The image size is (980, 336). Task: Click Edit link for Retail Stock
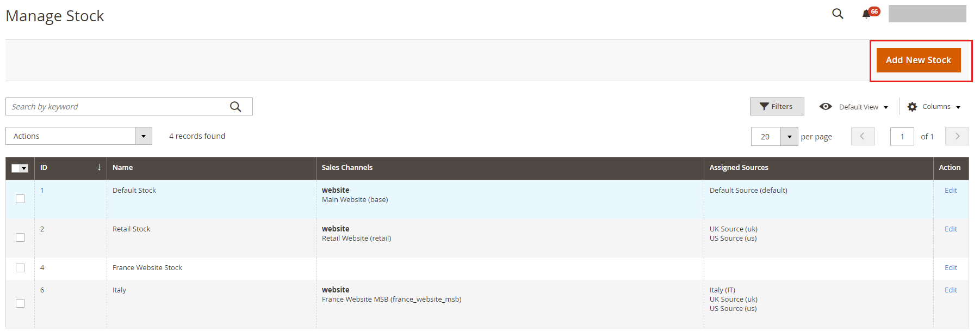(951, 229)
